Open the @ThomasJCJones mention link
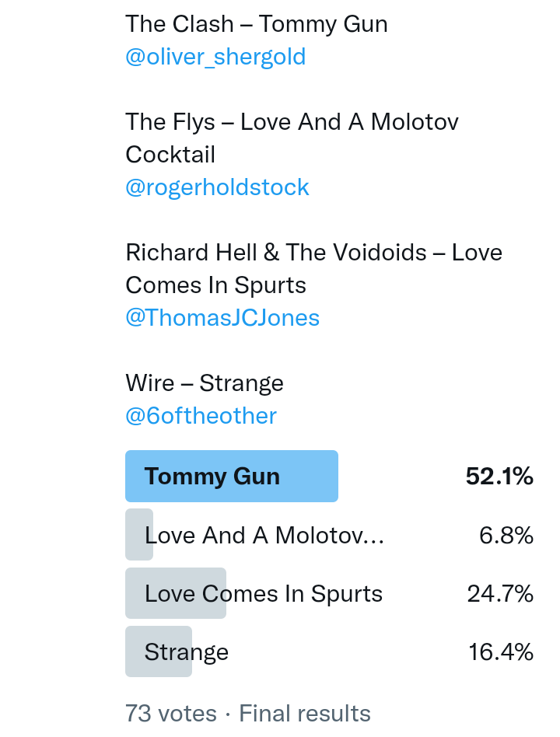560x737 pixels. pos(222,318)
